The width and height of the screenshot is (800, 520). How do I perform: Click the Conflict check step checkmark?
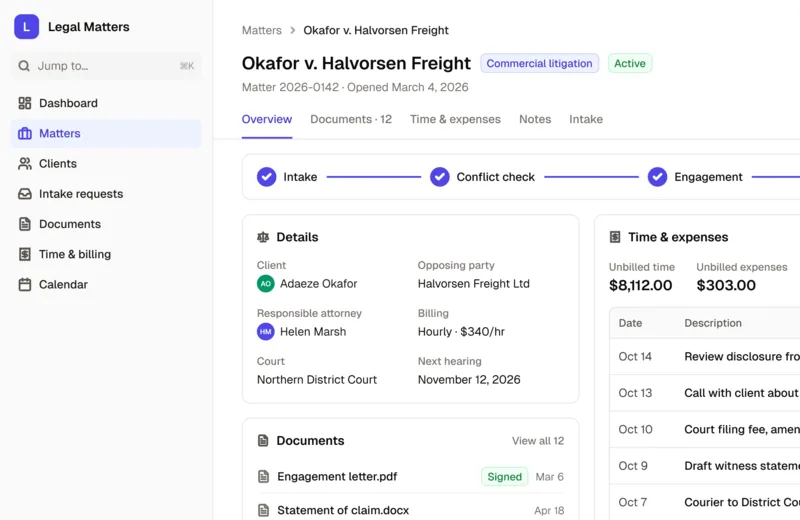439,177
